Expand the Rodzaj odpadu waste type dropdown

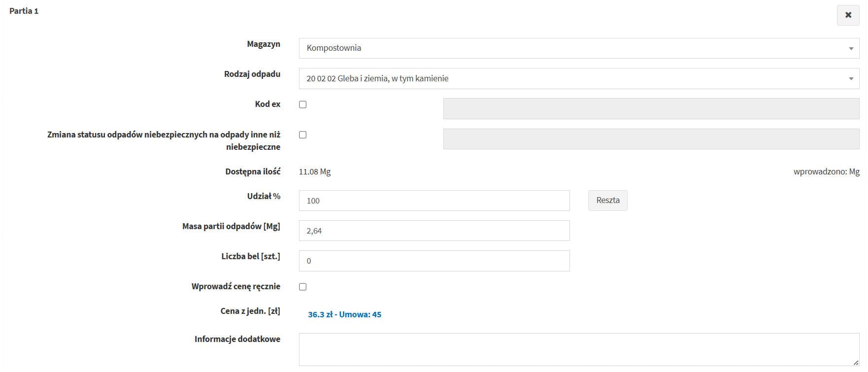pyautogui.click(x=578, y=79)
